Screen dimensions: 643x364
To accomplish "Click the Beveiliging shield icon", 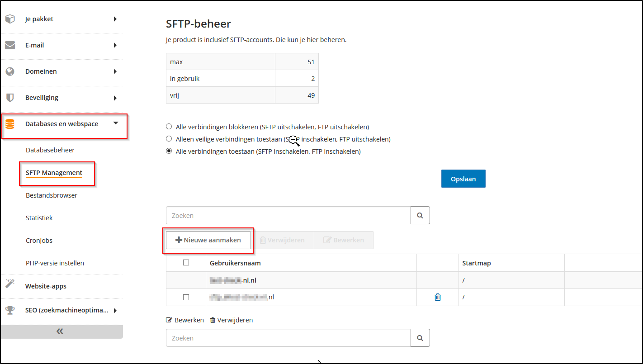I will point(10,98).
